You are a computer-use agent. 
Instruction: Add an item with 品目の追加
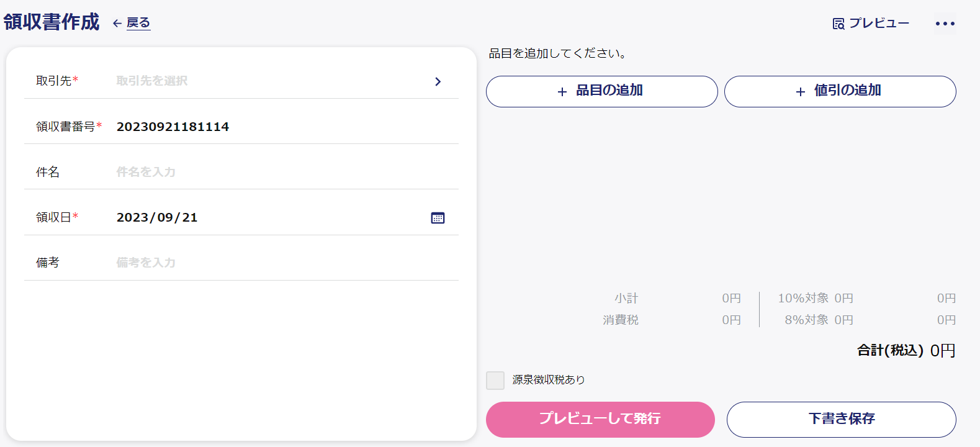(601, 91)
